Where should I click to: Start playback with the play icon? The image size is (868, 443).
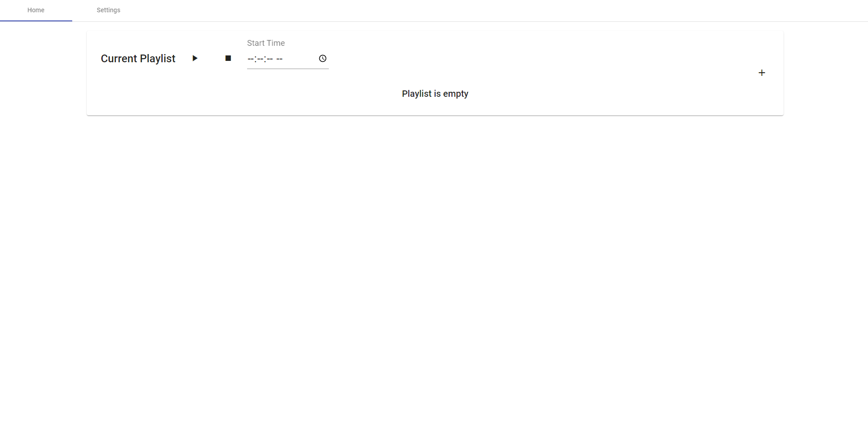click(195, 58)
